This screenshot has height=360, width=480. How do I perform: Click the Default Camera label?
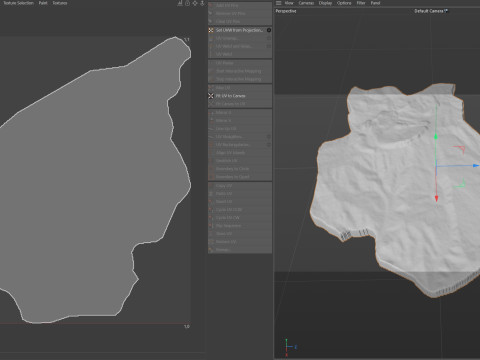point(429,11)
